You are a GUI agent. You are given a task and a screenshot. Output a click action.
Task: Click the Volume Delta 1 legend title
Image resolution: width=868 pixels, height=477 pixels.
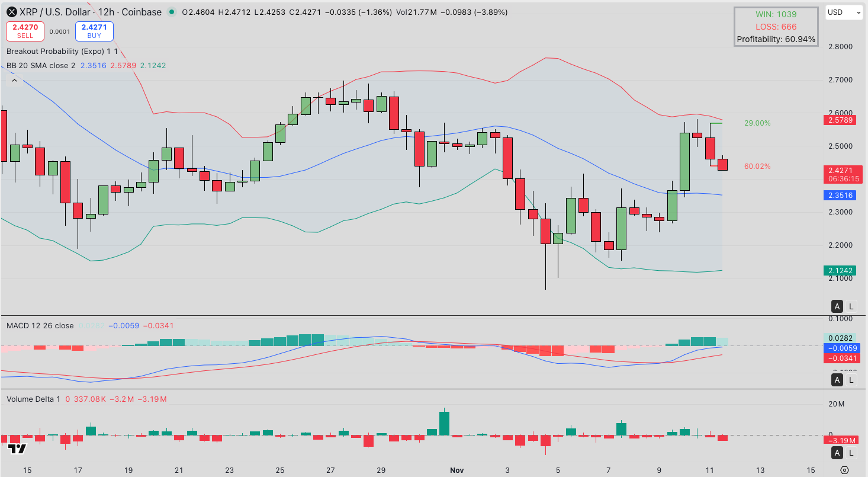(x=33, y=399)
